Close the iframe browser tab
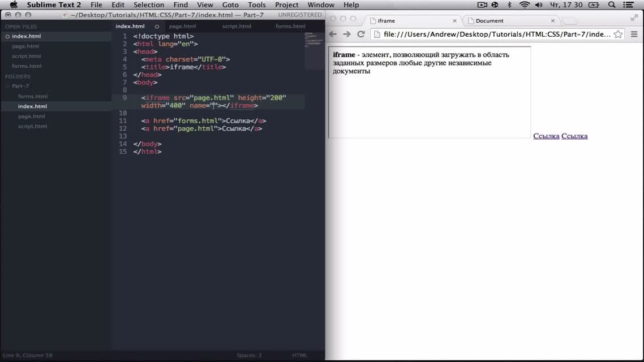The width and height of the screenshot is (644, 362). click(x=454, y=20)
